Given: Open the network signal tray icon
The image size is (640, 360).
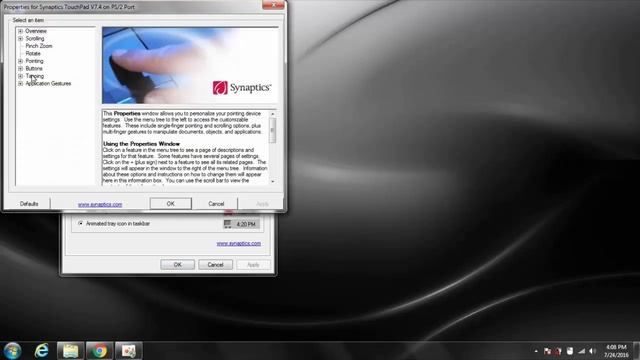Looking at the screenshot, I should pyautogui.click(x=581, y=351).
